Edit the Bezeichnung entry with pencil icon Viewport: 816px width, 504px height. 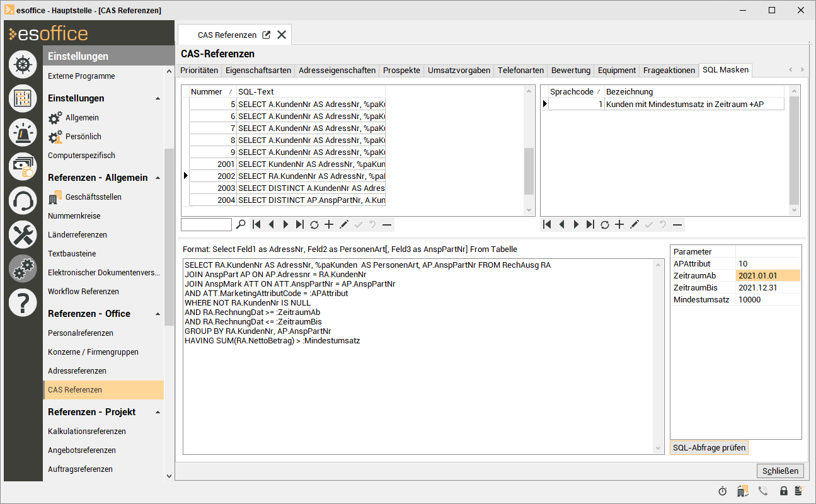[x=634, y=224]
